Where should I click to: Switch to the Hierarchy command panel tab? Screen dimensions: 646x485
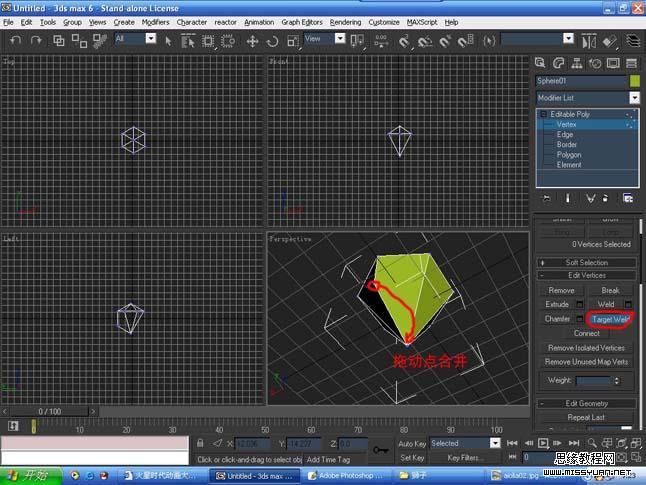point(577,63)
